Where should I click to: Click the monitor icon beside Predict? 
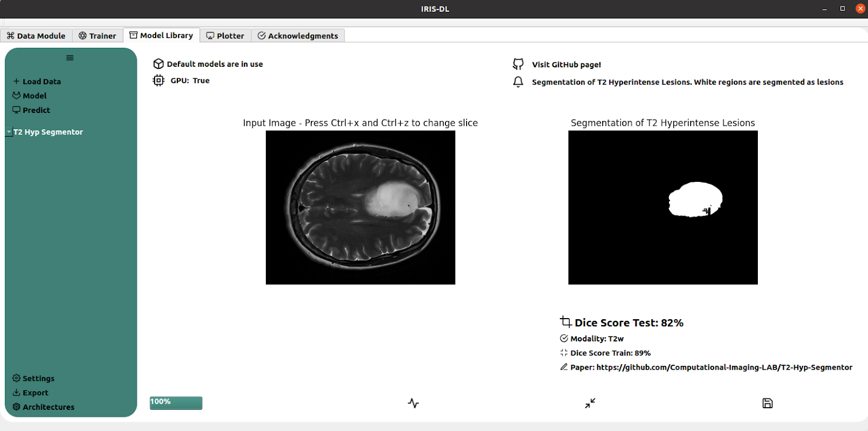[x=16, y=110]
